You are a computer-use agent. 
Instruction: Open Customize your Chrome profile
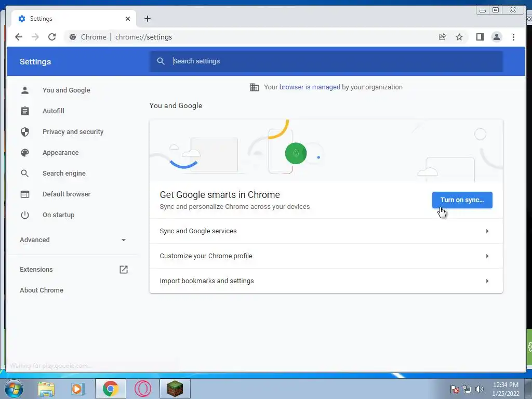(x=326, y=256)
